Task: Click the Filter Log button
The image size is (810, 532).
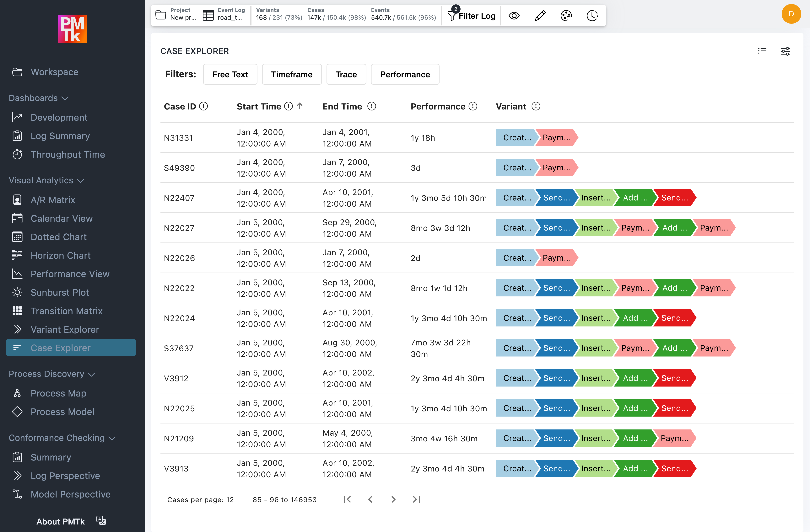Action: (472, 16)
